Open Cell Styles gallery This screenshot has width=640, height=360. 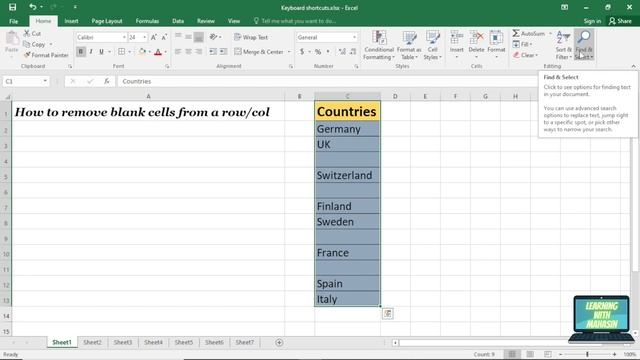pos(433,45)
